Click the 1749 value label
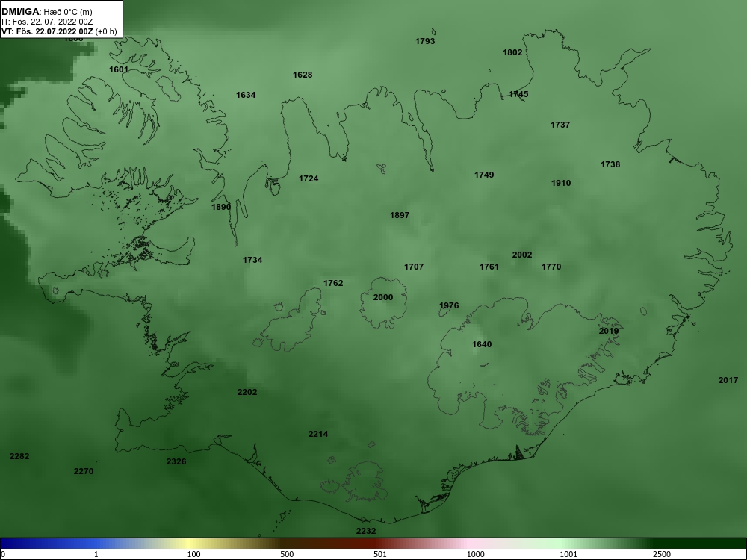This screenshot has width=747, height=560. (x=484, y=175)
